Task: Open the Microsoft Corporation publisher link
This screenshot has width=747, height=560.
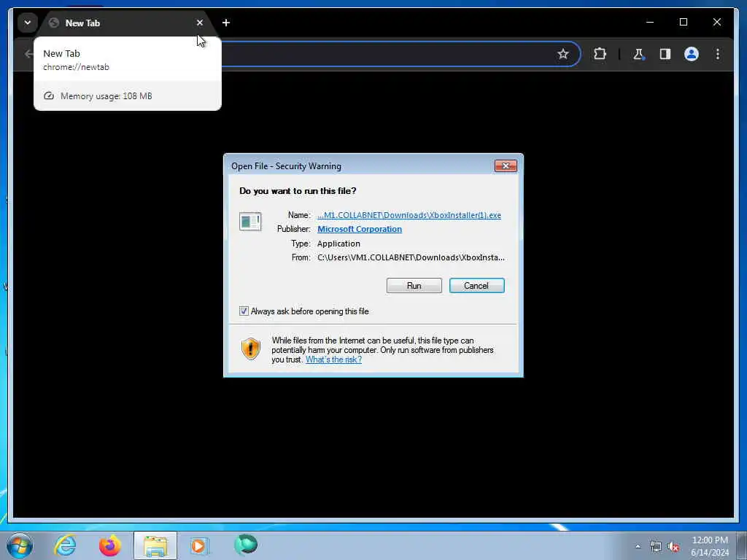Action: [x=360, y=229]
